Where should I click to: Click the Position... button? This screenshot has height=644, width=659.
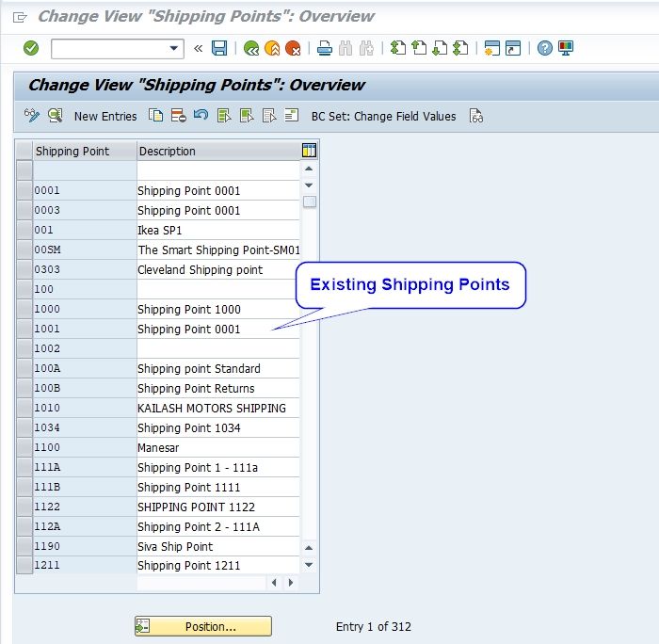pyautogui.click(x=203, y=626)
